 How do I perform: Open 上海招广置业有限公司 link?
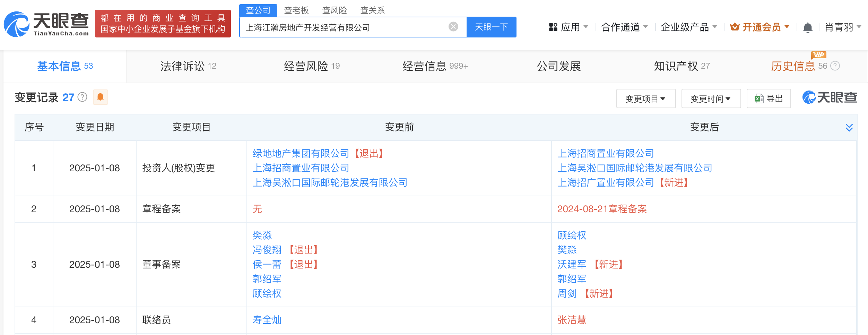point(606,182)
